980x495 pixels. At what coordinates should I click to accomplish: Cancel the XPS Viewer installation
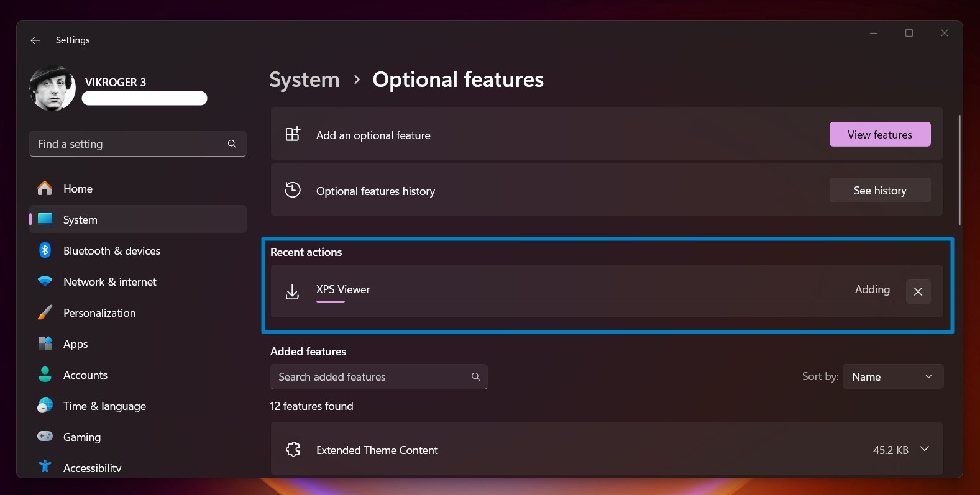click(918, 291)
